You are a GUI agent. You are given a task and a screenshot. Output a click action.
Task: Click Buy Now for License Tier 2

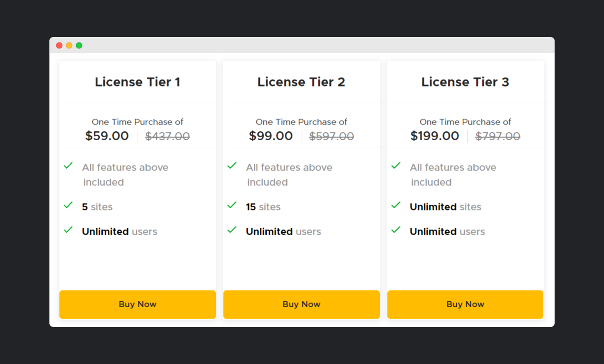click(x=301, y=304)
